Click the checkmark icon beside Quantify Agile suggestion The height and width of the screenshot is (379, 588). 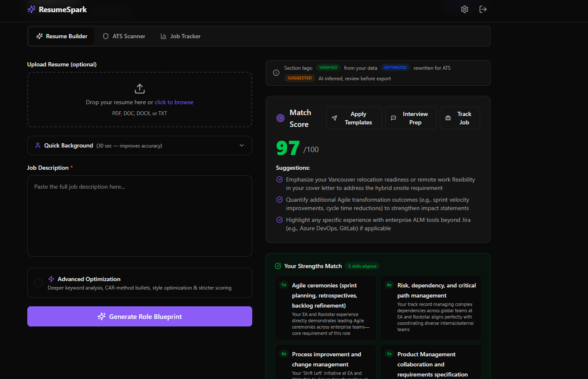(280, 200)
